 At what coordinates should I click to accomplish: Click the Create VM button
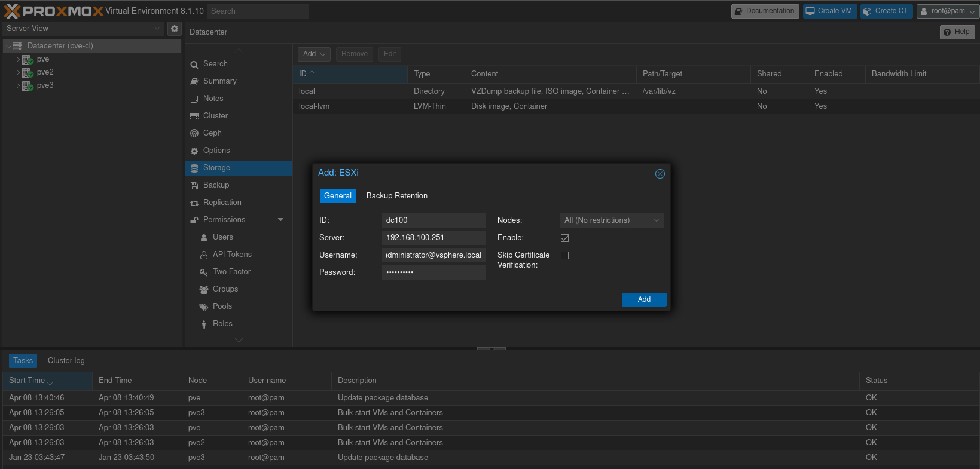pos(830,11)
